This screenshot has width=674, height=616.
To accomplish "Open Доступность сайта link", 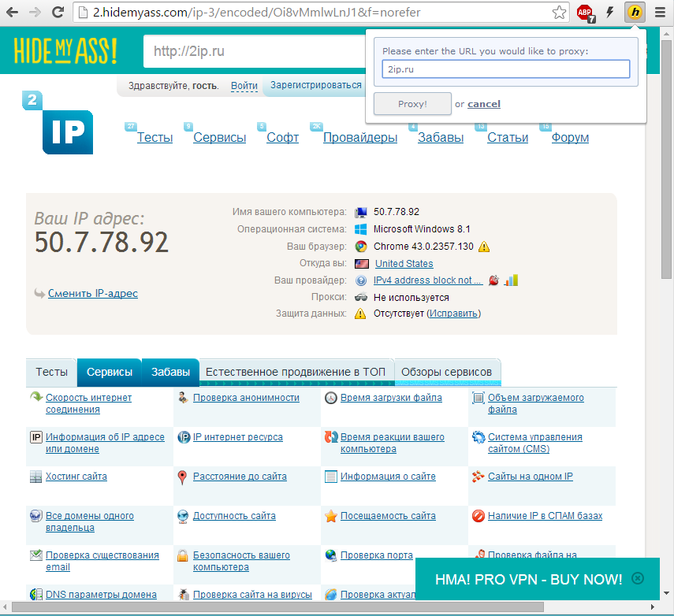I will tap(234, 516).
